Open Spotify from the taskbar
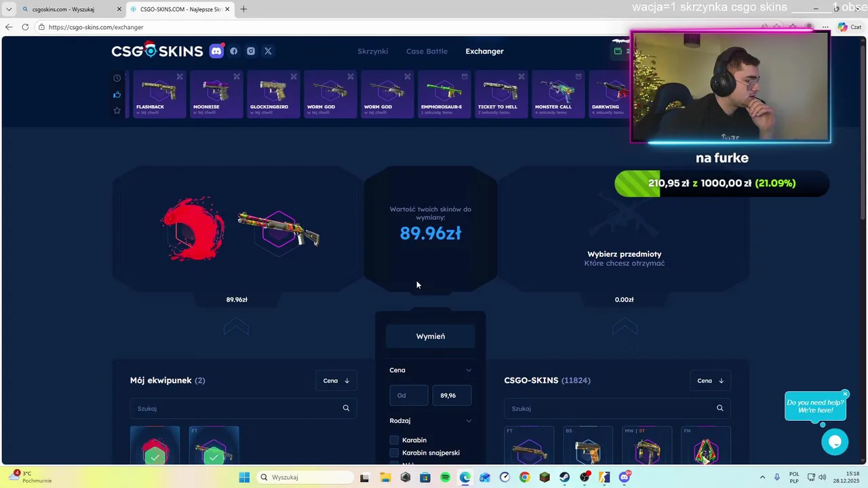 click(x=445, y=477)
